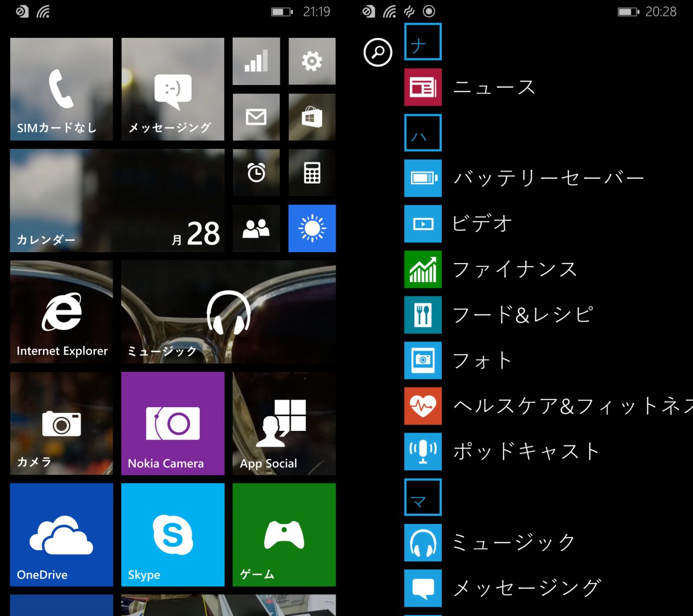Open the ビデオ app icon
Image resolution: width=693 pixels, height=616 pixels.
[x=423, y=224]
